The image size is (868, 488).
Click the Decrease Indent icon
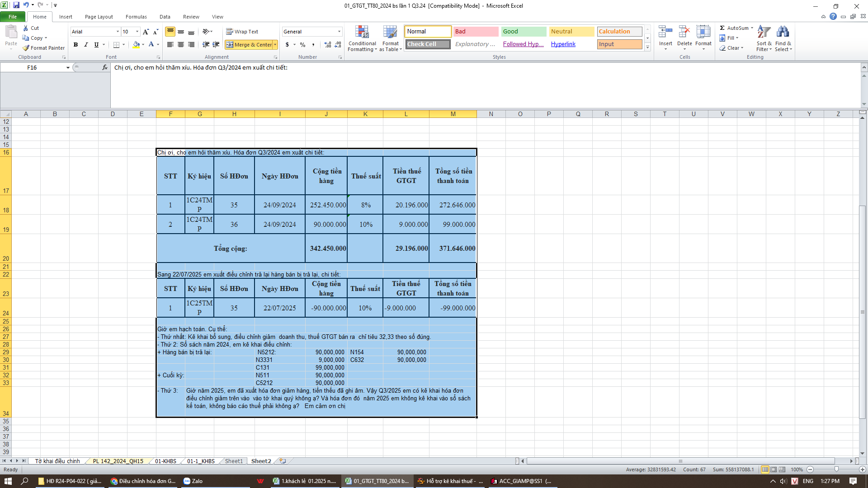(x=206, y=45)
